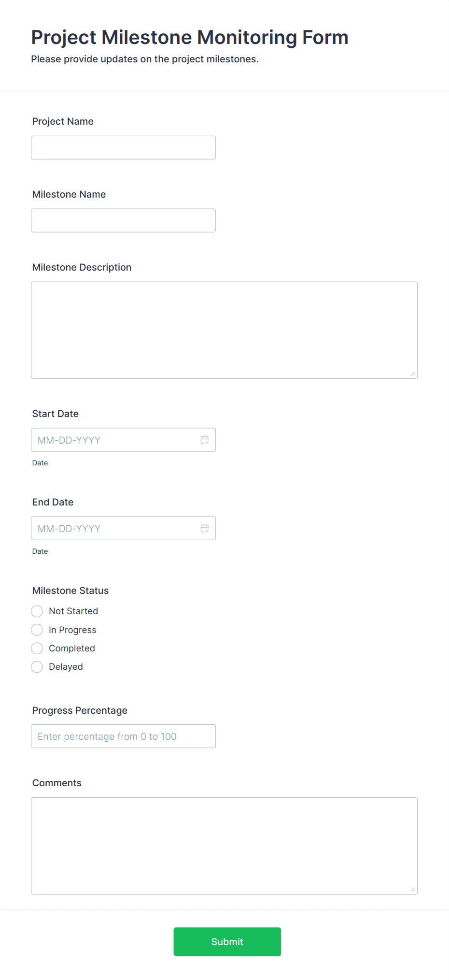Click the Progress Percentage input field
Screen dimensions: 449x980
coord(124,736)
